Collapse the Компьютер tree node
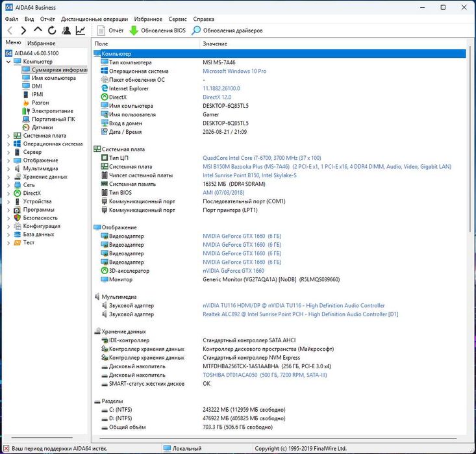476x454 pixels. [8, 62]
